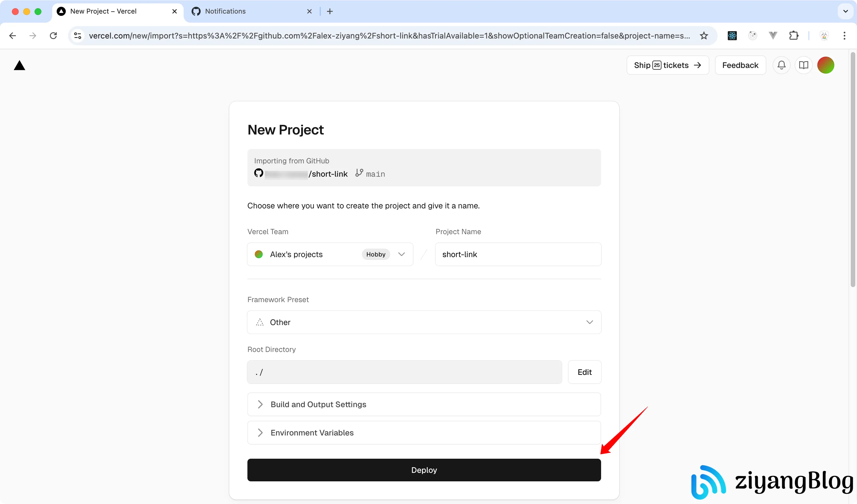Open the user avatar menu
Screen dimensions: 857x504
(x=825, y=65)
